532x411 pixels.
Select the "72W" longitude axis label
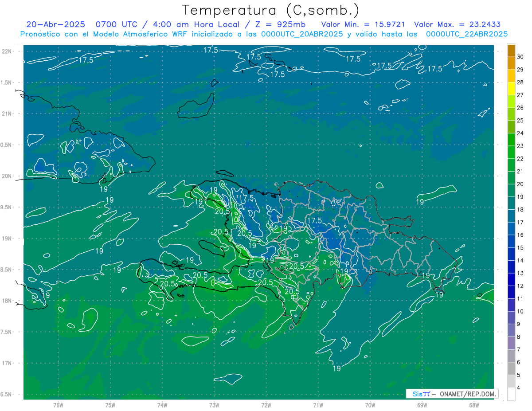tap(266, 405)
